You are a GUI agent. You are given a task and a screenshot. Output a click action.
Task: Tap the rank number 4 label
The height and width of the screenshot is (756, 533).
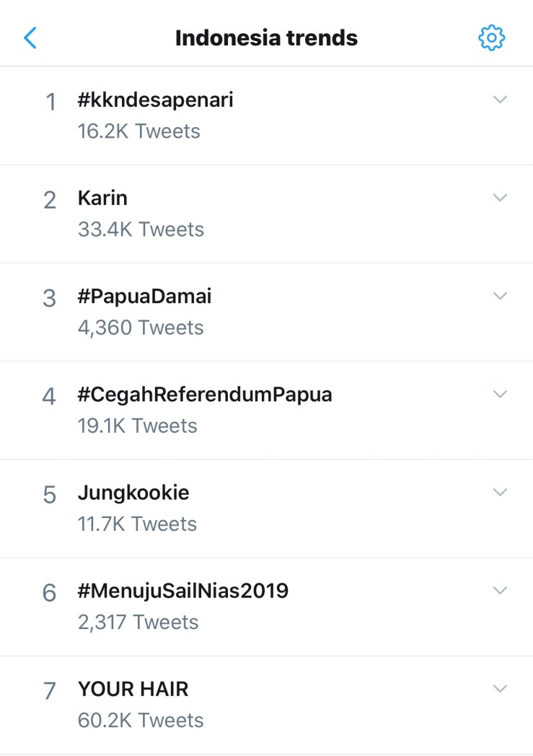(x=49, y=396)
